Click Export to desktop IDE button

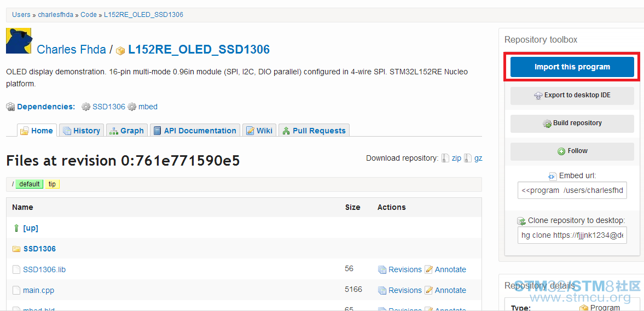pos(572,95)
